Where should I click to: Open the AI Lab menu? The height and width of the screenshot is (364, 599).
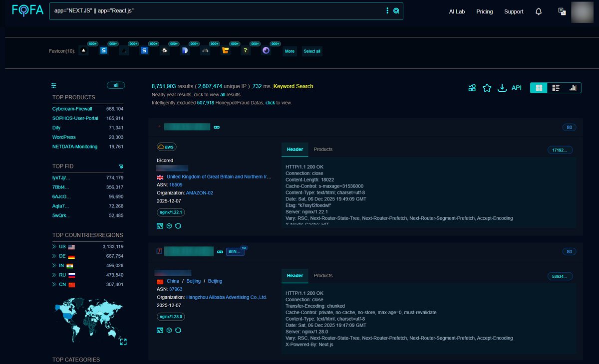pyautogui.click(x=457, y=11)
